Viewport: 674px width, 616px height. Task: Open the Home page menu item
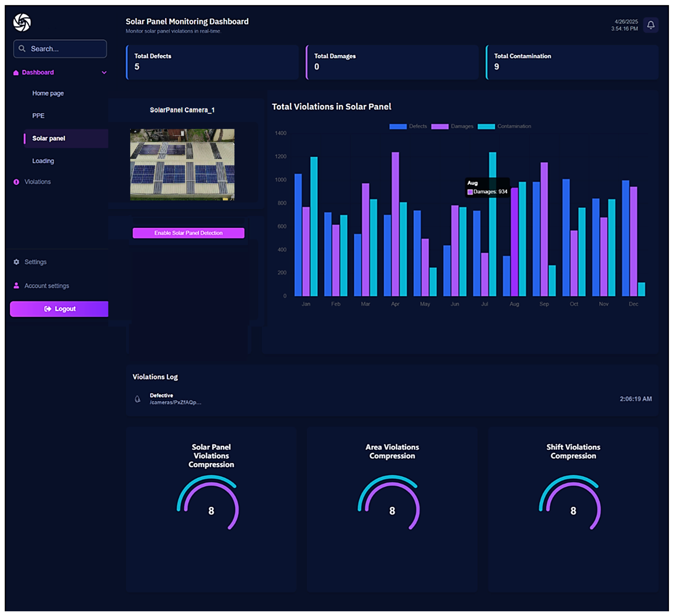click(48, 93)
